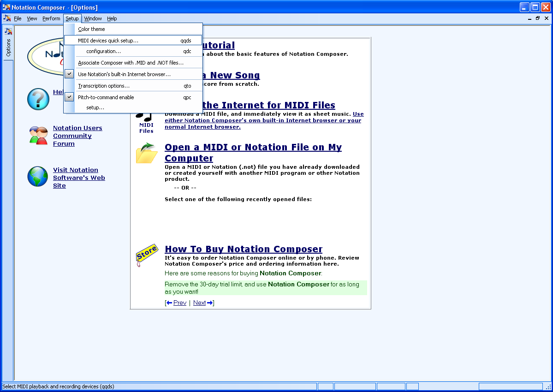Screen dimensions: 553x392
Task: Close the open Setup menu
Action: (72, 18)
